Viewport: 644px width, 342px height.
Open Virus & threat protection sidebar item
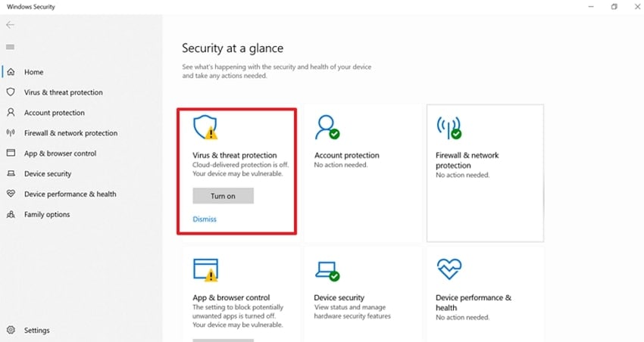pyautogui.click(x=63, y=92)
